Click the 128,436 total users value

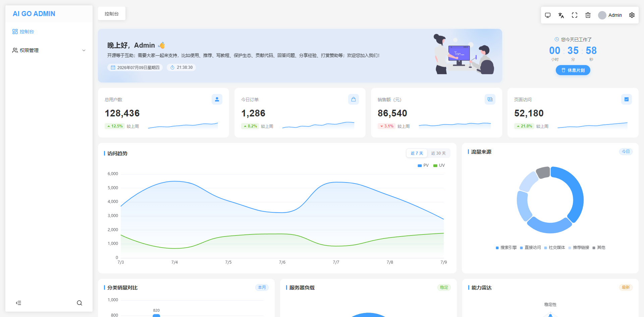click(122, 113)
